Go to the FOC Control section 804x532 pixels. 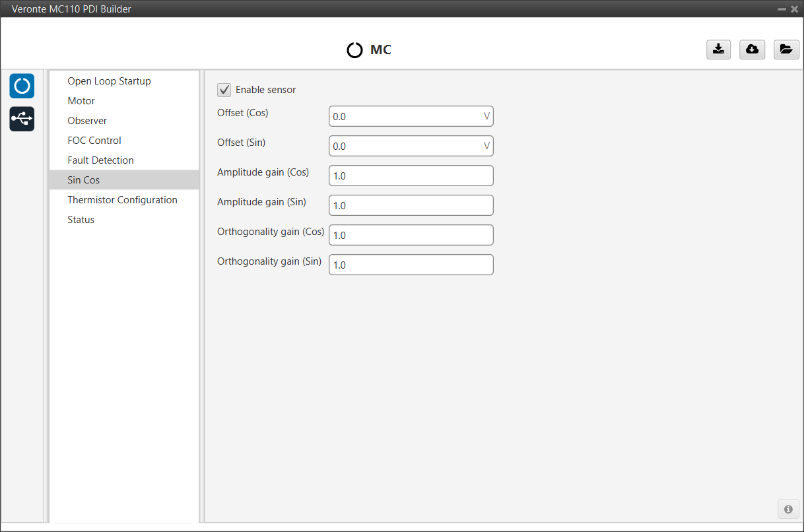point(94,141)
